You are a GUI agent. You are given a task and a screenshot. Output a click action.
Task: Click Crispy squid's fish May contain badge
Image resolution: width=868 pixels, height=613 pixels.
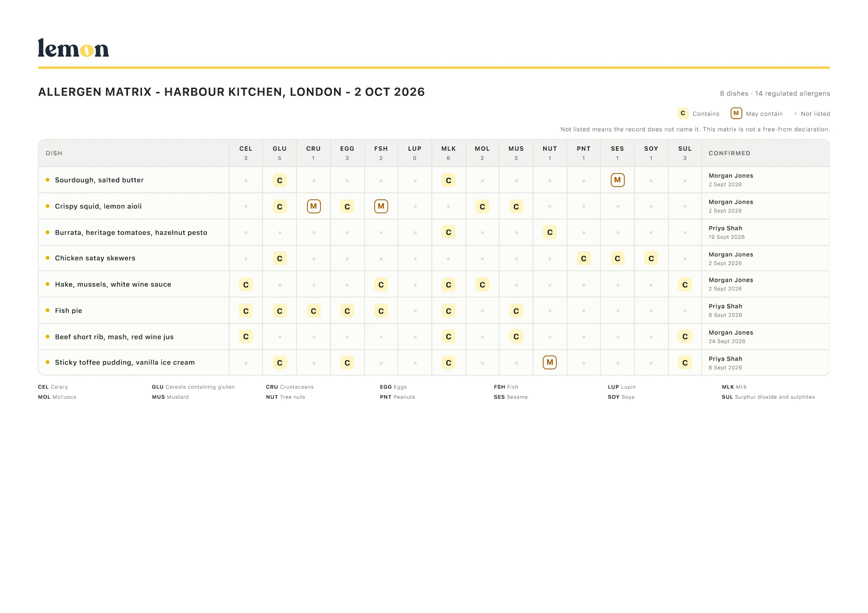click(x=381, y=206)
